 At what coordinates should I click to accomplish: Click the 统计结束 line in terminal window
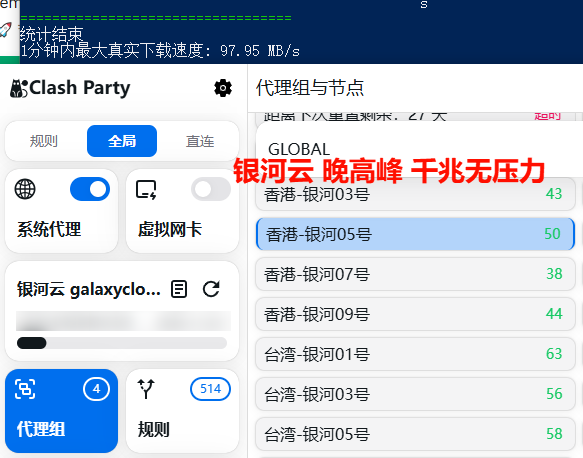pyautogui.click(x=51, y=34)
